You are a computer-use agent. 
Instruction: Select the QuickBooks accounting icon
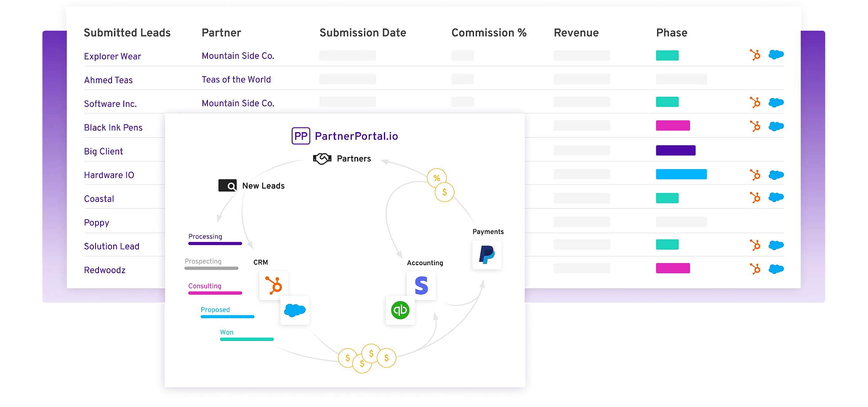click(x=400, y=310)
